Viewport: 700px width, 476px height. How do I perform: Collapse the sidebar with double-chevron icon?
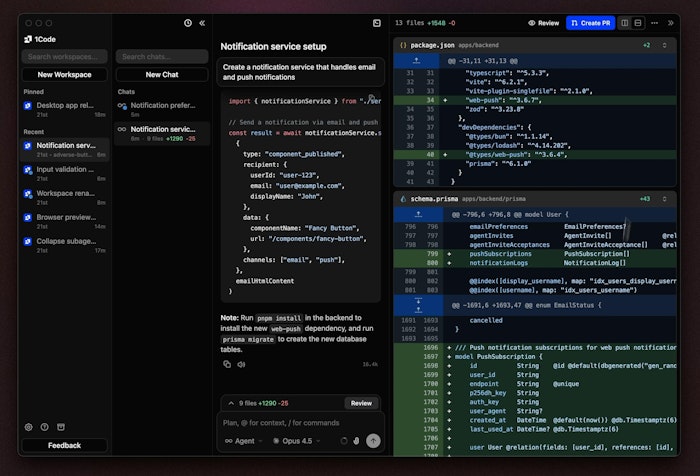pyautogui.click(x=202, y=23)
